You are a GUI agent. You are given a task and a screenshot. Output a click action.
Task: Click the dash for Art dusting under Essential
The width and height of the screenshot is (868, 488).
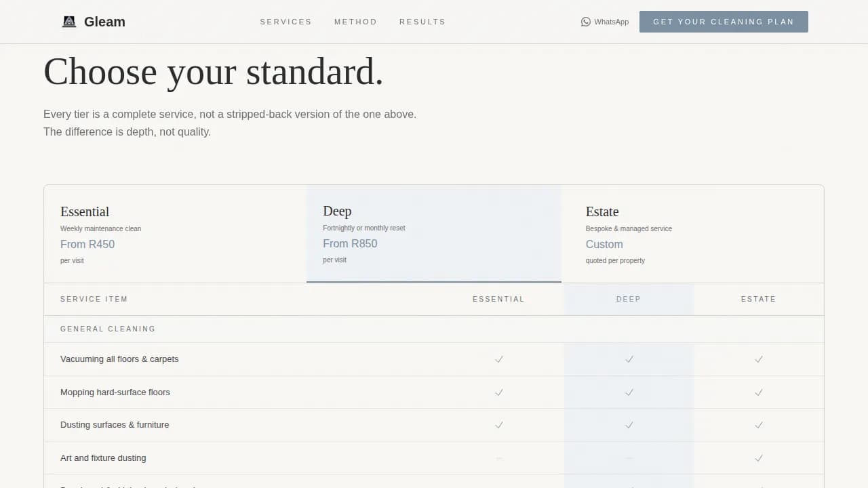499,457
